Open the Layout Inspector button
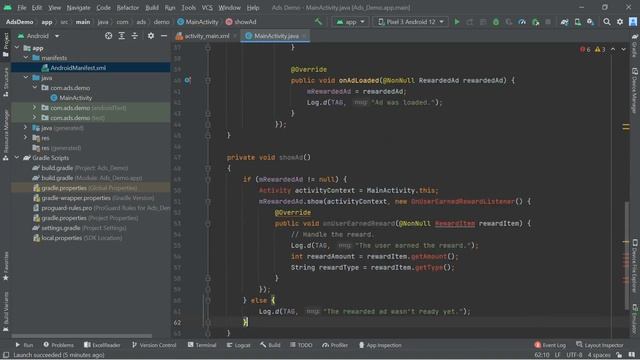This screenshot has height=360, width=640. coord(600,345)
